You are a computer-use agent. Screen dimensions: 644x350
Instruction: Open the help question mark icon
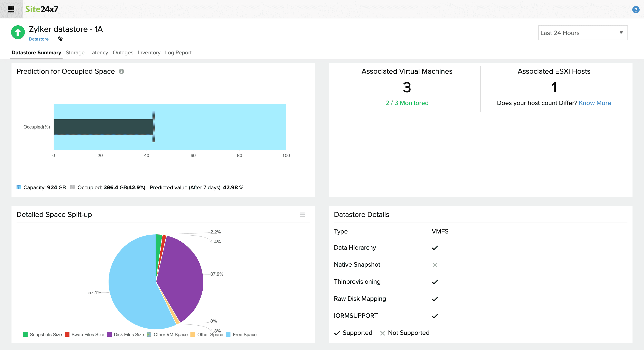click(636, 9)
